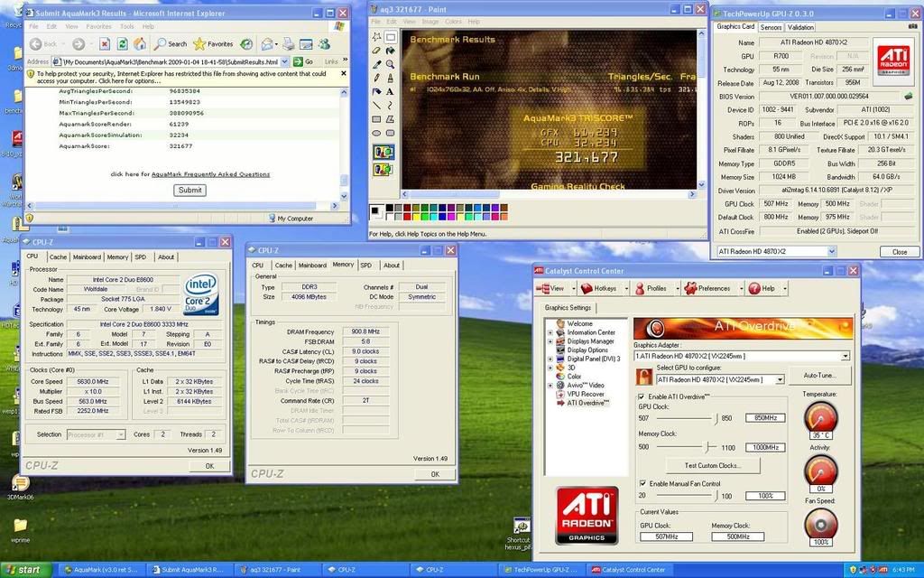The image size is (924, 578).
Task: Switch to the TechPowerUp GPU-Z taskbar button
Action: (542, 570)
